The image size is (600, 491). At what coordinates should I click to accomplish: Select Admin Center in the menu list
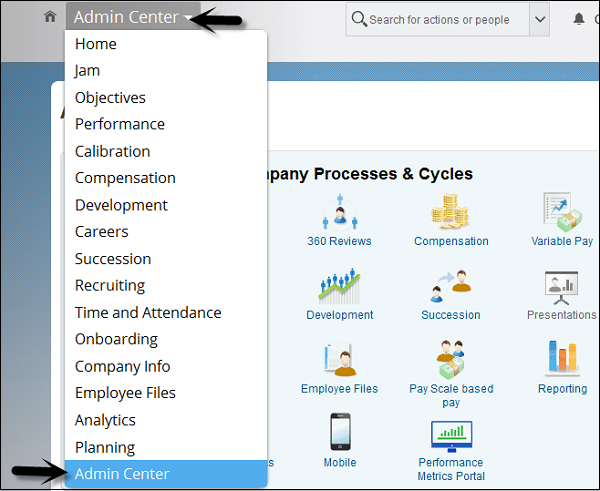tap(122, 474)
